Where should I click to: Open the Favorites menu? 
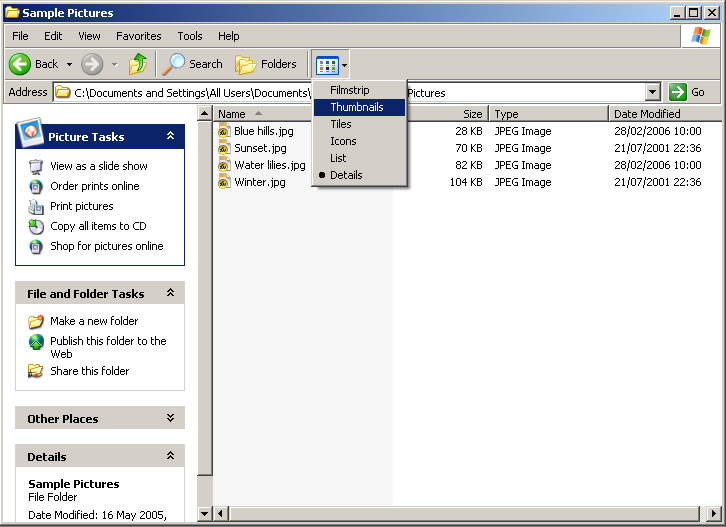(138, 36)
